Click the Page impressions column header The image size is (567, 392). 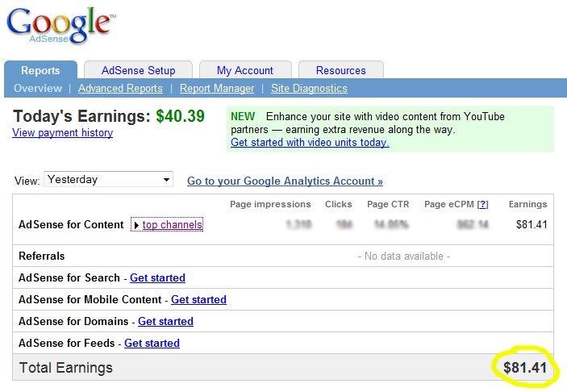point(270,204)
